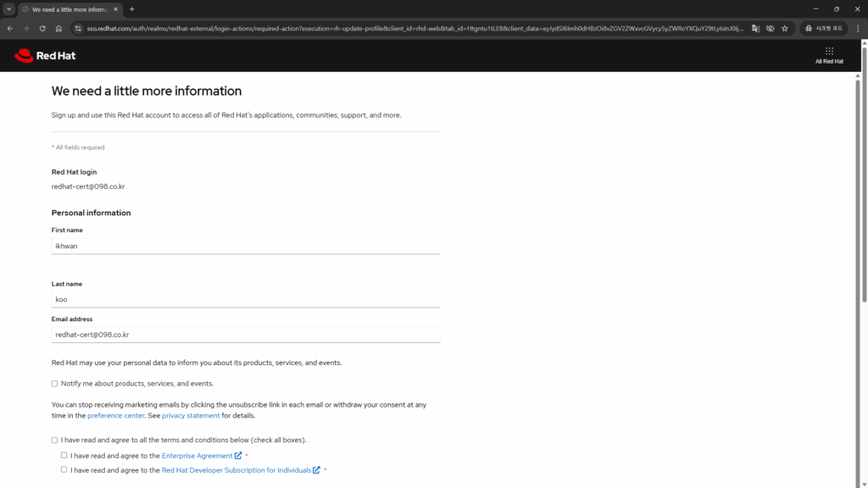The width and height of the screenshot is (868, 488).
Task: Check the Developer Subscription for Individuals box
Action: tap(64, 470)
